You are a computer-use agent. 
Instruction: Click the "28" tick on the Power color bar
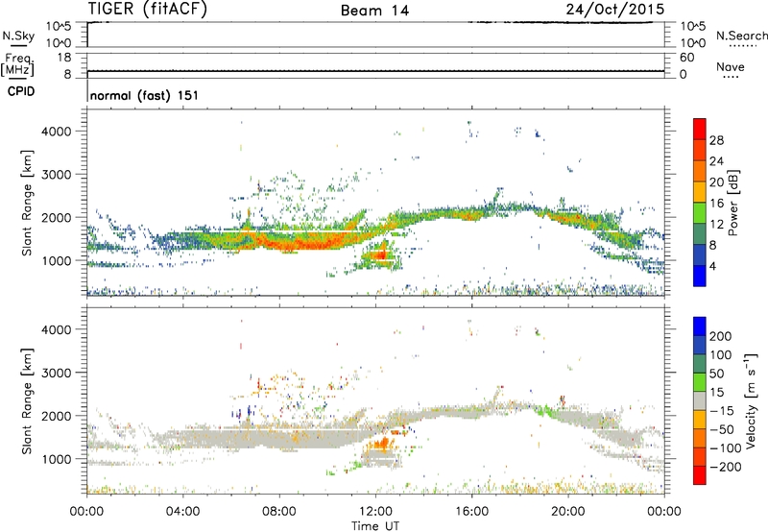pyautogui.click(x=716, y=140)
